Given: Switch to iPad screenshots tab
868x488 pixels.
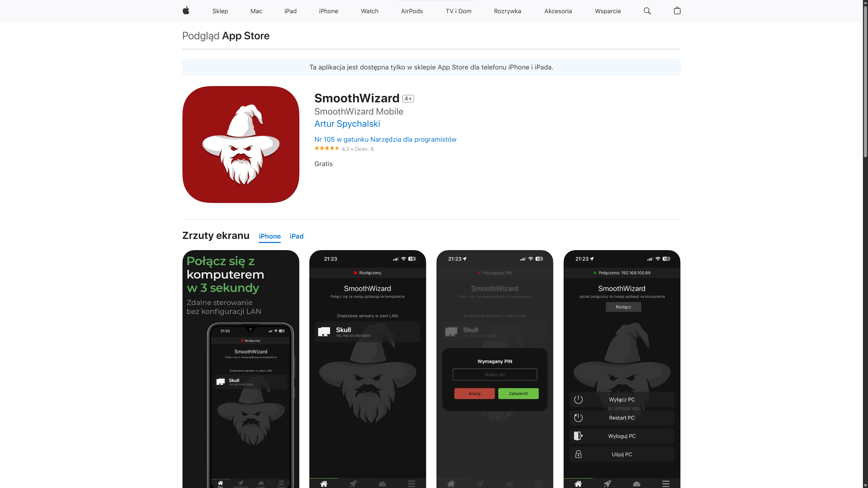Looking at the screenshot, I should coord(296,236).
